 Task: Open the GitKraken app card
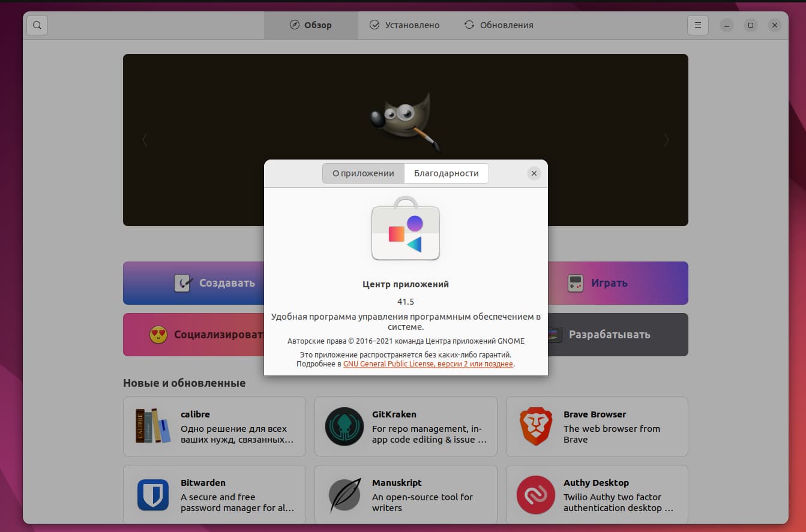coord(406,426)
